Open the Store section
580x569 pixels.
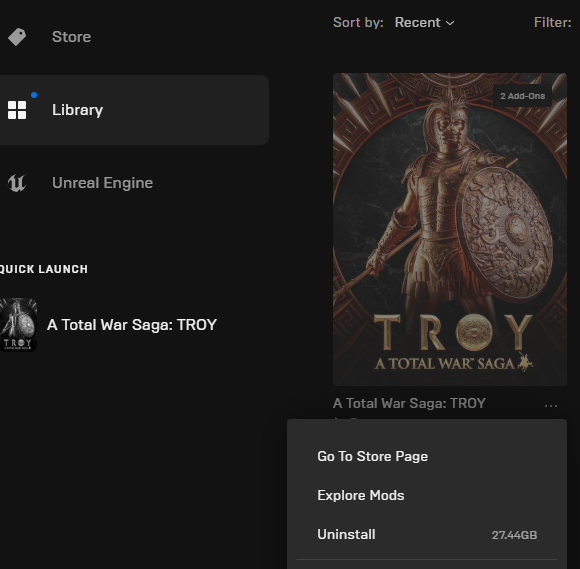(71, 37)
